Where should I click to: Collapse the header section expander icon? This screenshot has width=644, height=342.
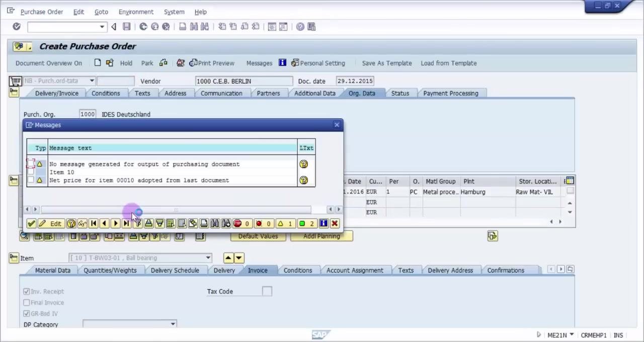tap(14, 93)
